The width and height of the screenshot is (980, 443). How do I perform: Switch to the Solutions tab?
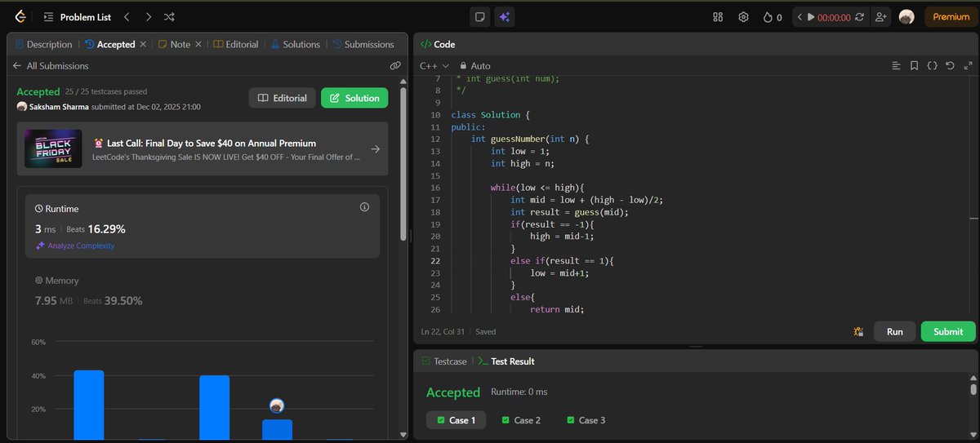point(295,45)
